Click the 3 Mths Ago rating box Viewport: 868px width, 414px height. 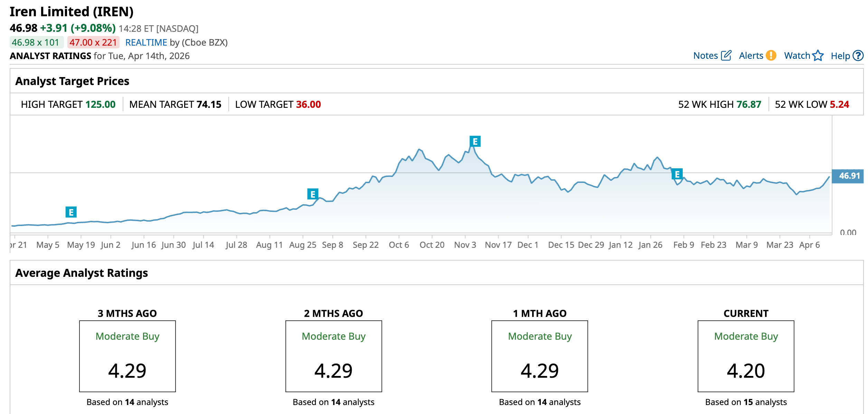click(x=128, y=356)
